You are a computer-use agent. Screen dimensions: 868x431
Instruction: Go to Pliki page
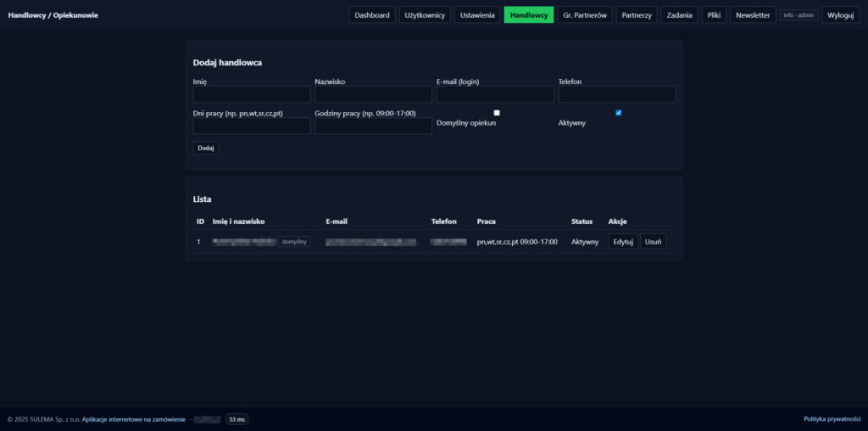pos(714,15)
